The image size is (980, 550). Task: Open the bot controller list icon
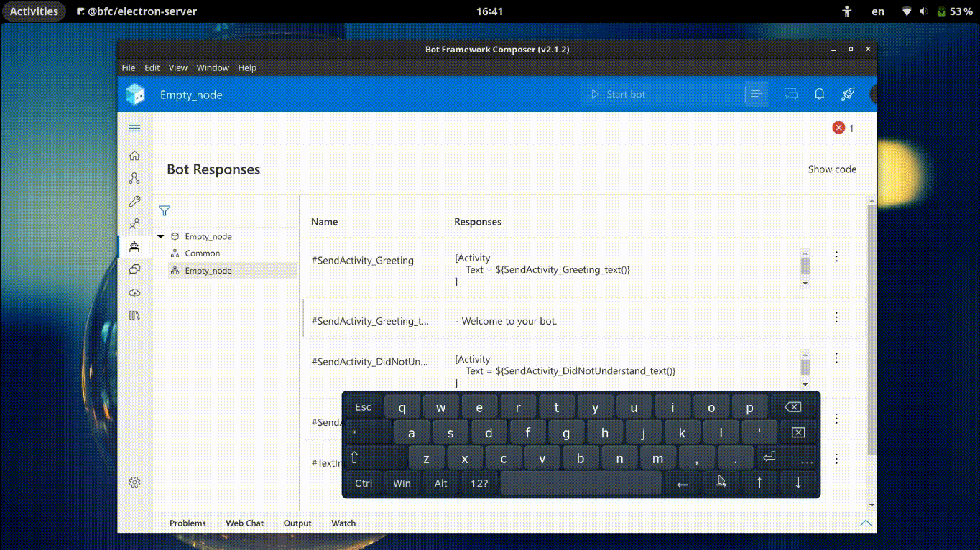coord(756,94)
